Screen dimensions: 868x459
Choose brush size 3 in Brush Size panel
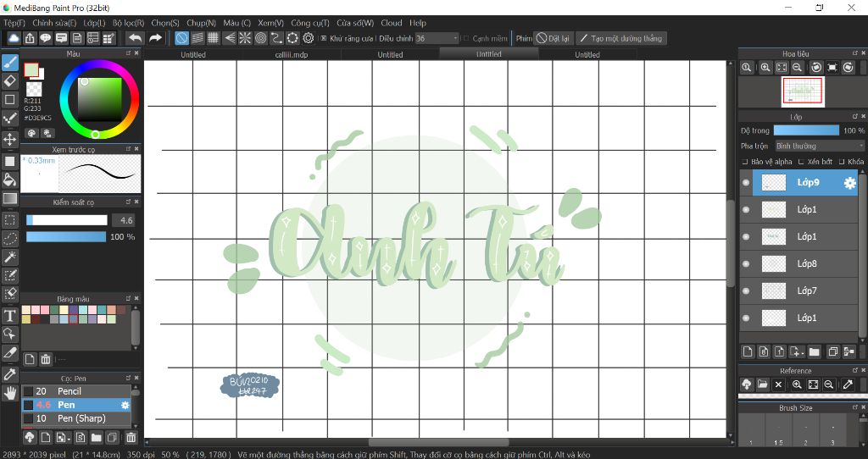tap(832, 431)
